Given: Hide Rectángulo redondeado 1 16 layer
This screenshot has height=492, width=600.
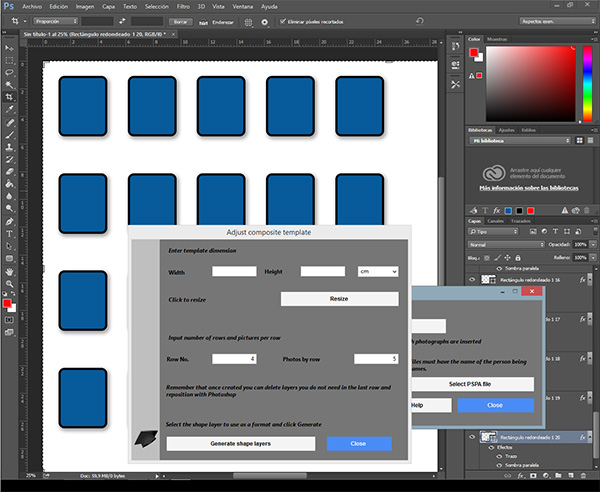Looking at the screenshot, I should tap(472, 280).
